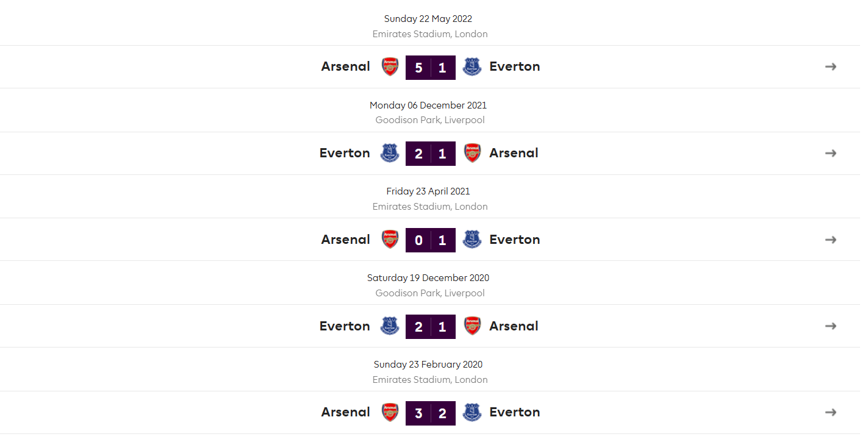The image size is (868, 442).
Task: Click Arsenal crest in 22 May 2022 match
Action: tap(390, 66)
